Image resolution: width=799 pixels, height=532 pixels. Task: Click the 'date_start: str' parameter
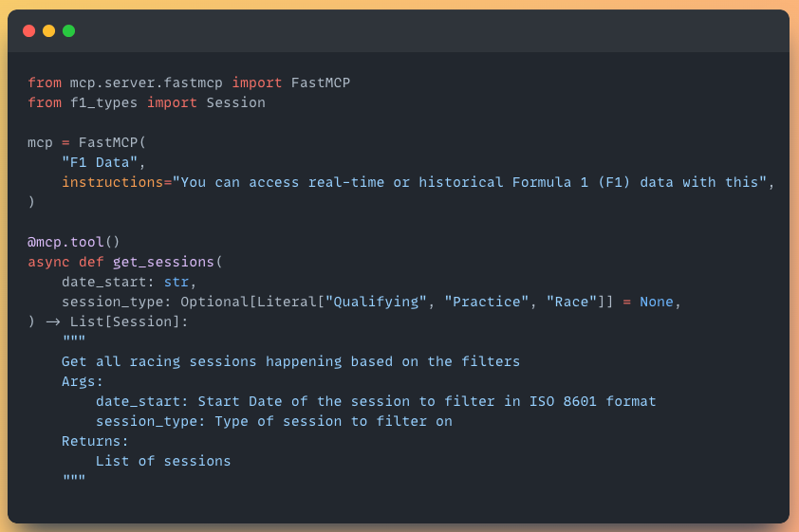(x=125, y=282)
